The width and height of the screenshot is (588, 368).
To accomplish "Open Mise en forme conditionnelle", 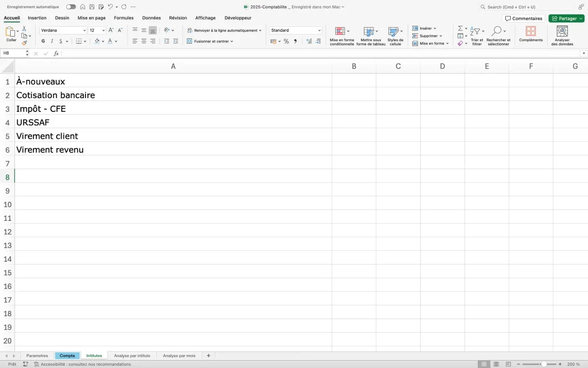I will 342,36.
